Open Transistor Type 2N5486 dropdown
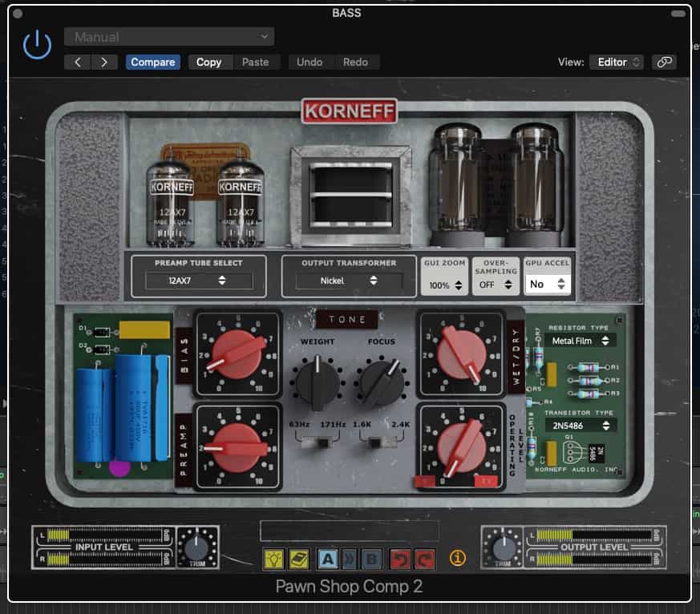The width and height of the screenshot is (700, 614). point(581,426)
